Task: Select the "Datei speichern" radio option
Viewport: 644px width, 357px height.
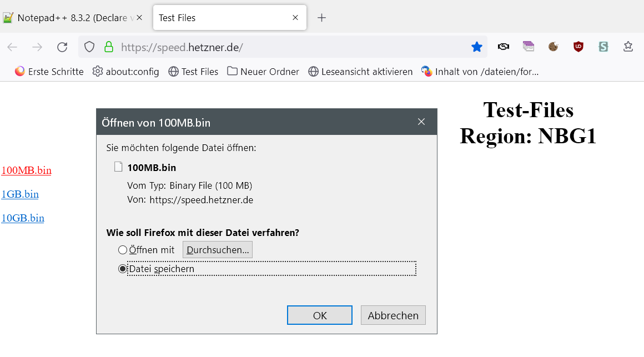Action: [x=123, y=269]
